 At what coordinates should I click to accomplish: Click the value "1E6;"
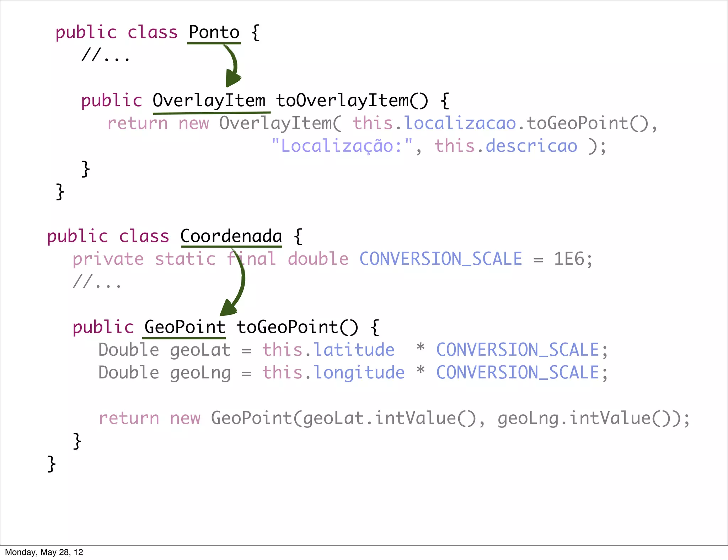pyautogui.click(x=573, y=259)
